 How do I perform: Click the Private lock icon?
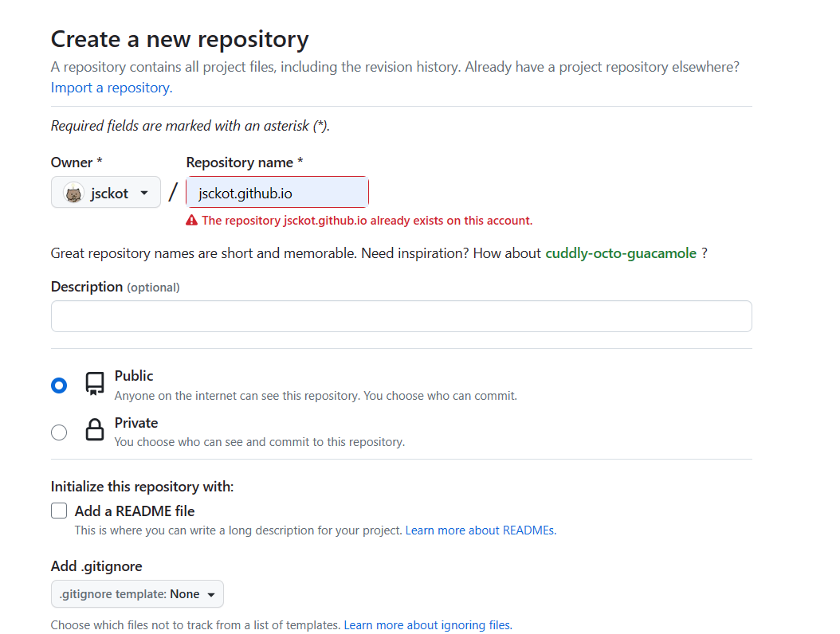95,430
